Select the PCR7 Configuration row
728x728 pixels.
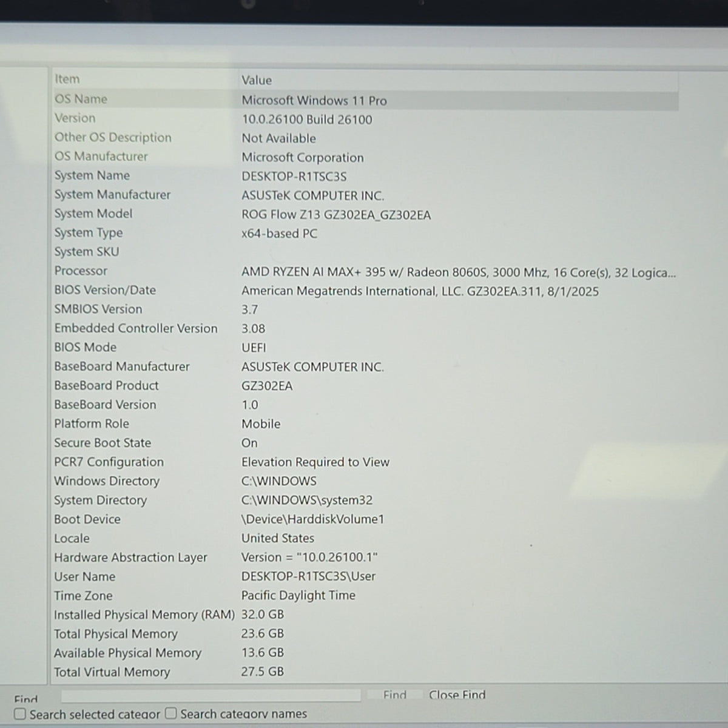[x=365, y=462]
